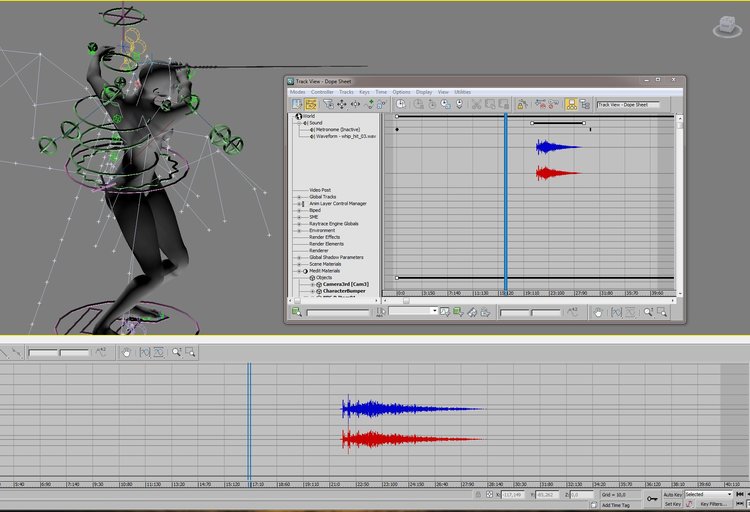Viewport: 750px width, 512px height.
Task: Expand the Medit Materials node
Action: 299,271
